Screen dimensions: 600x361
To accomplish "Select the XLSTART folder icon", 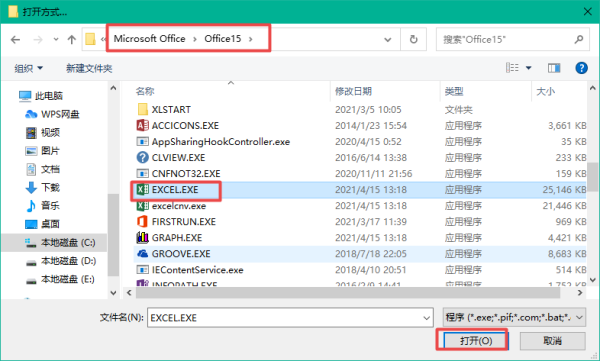I will (142, 109).
